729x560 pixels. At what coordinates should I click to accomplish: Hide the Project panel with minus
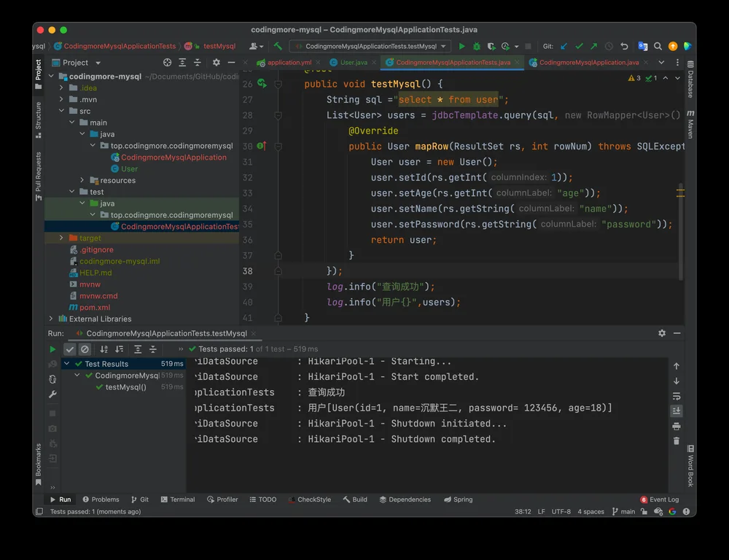[x=231, y=62]
